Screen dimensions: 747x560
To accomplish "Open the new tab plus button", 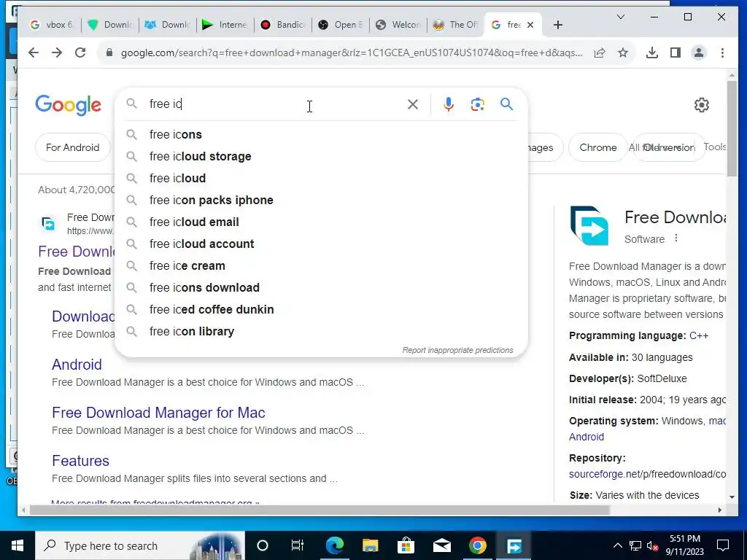I will 558,25.
